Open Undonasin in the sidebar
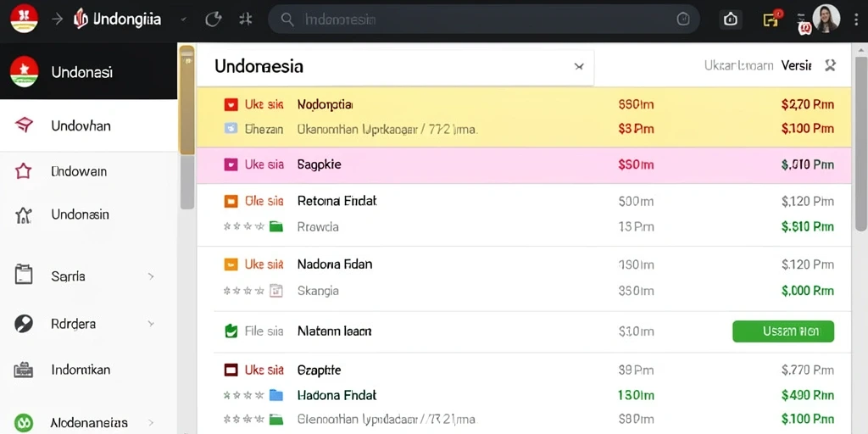This screenshot has width=868, height=434. click(x=88, y=214)
